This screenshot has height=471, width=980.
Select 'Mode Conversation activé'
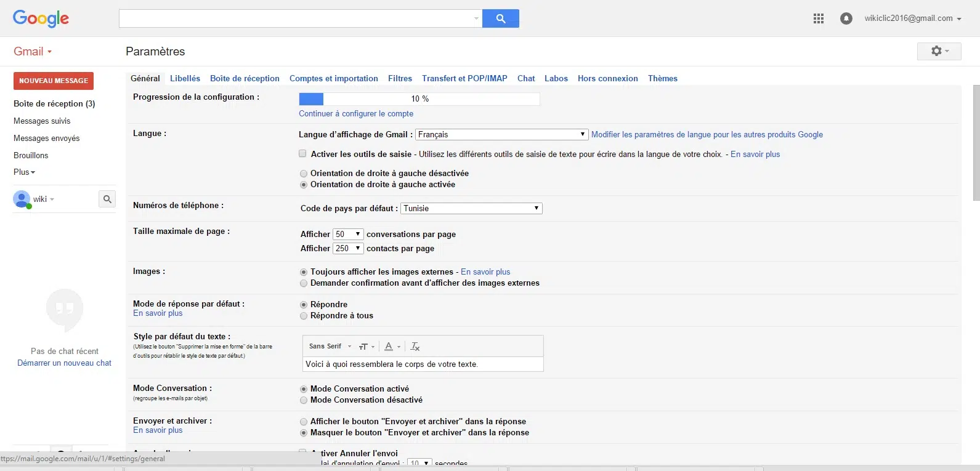tap(304, 389)
